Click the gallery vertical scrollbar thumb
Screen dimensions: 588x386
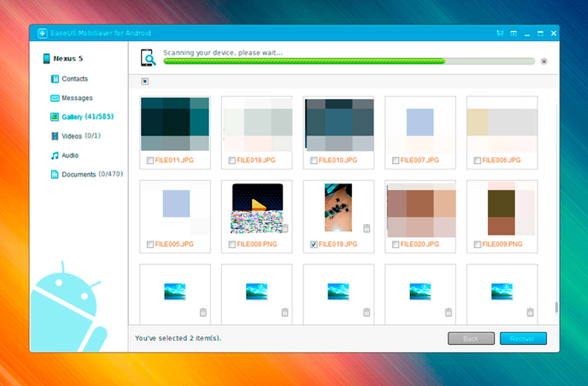click(x=556, y=307)
